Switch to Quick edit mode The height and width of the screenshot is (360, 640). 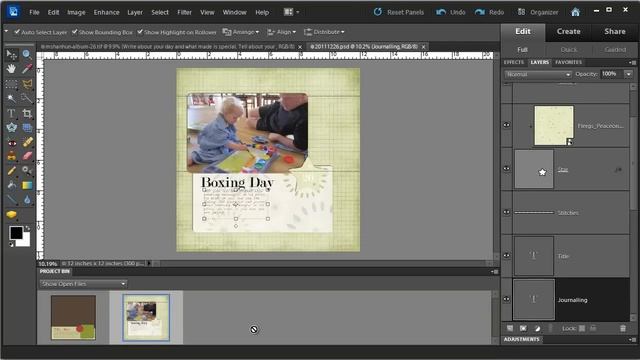[569, 50]
